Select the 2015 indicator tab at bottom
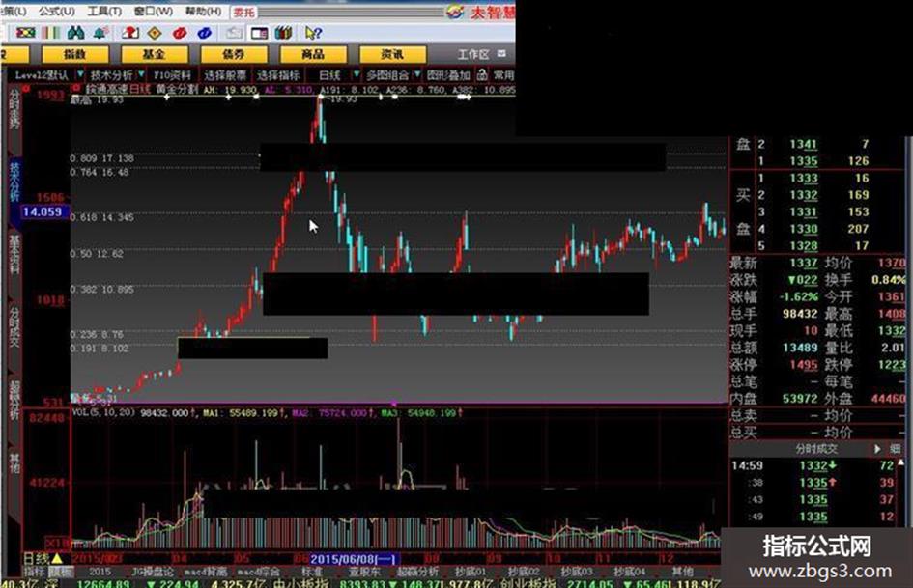 [x=100, y=572]
